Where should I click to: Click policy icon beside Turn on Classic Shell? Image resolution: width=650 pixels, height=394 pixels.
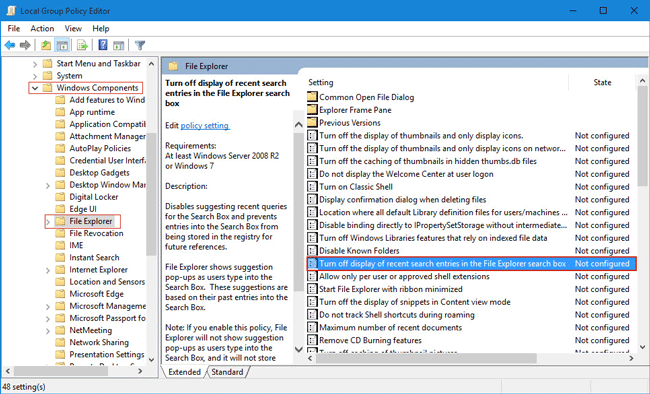click(x=312, y=187)
